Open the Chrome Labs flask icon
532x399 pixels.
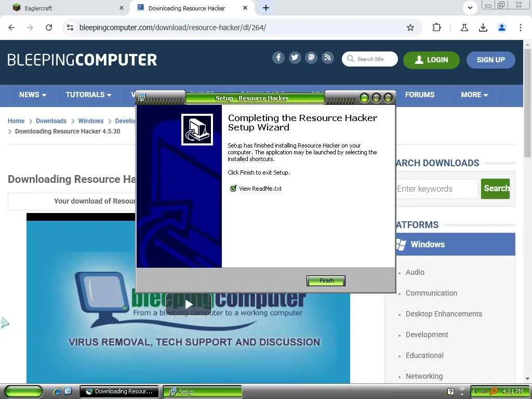click(464, 28)
